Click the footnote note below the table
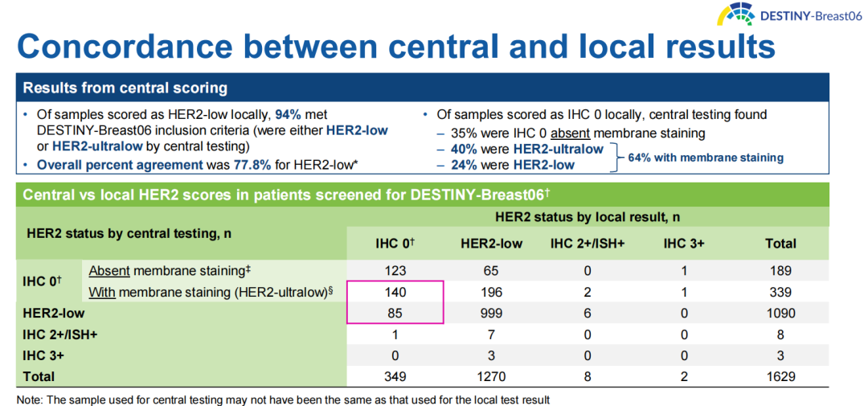 283,399
